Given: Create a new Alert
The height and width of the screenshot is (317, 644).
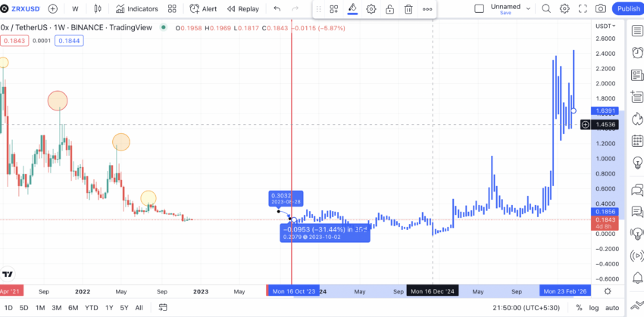Looking at the screenshot, I should (203, 8).
